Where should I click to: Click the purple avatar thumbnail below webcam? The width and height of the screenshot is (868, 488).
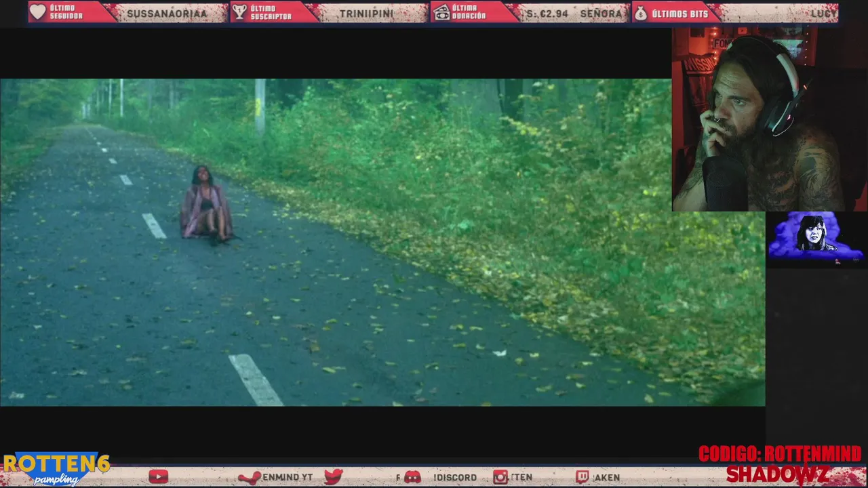pyautogui.click(x=816, y=237)
